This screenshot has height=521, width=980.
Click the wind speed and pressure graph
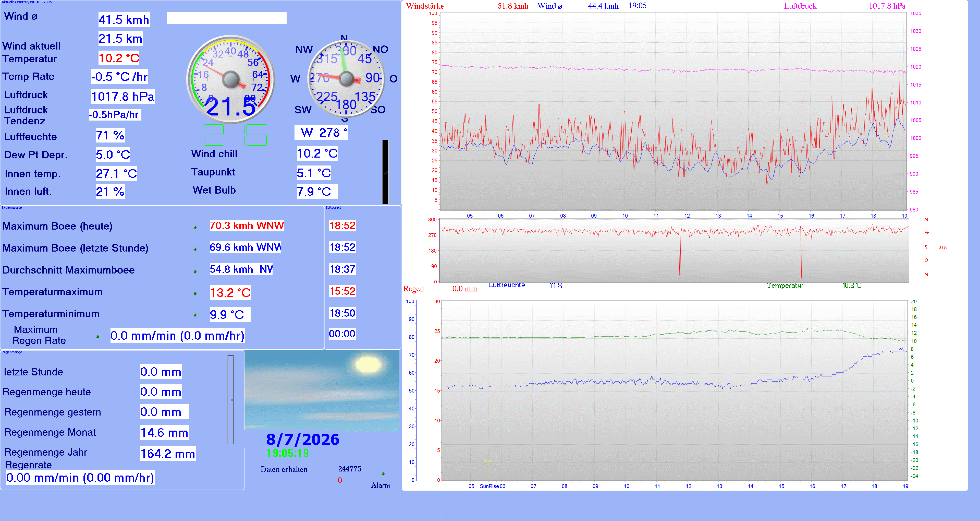[673, 111]
